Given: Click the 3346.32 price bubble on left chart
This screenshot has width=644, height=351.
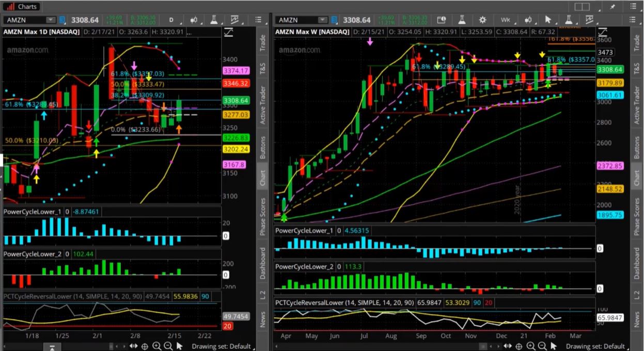Looking at the screenshot, I should (237, 83).
